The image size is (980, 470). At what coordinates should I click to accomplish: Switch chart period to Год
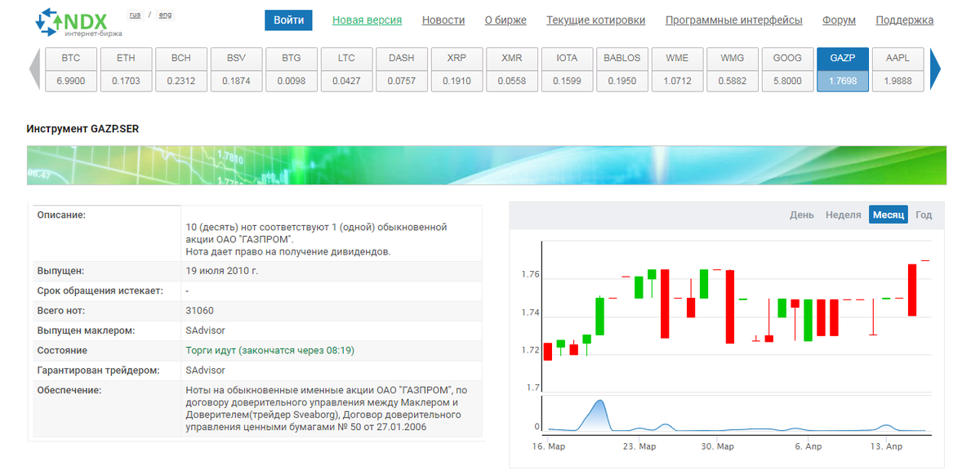point(923,214)
